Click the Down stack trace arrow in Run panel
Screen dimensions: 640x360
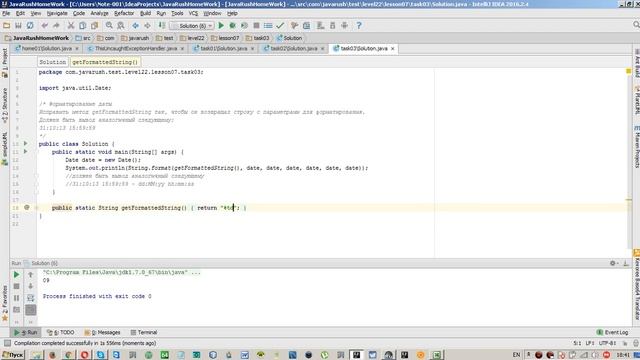pyautogui.click(x=31, y=287)
